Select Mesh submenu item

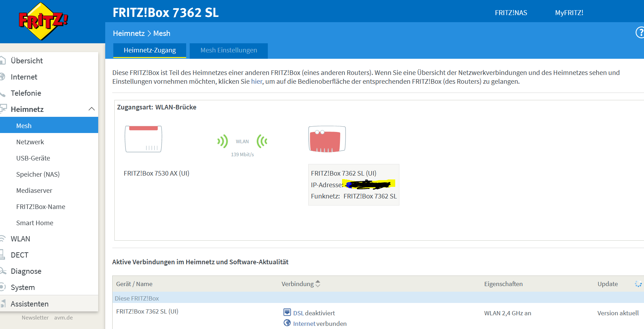(49, 126)
